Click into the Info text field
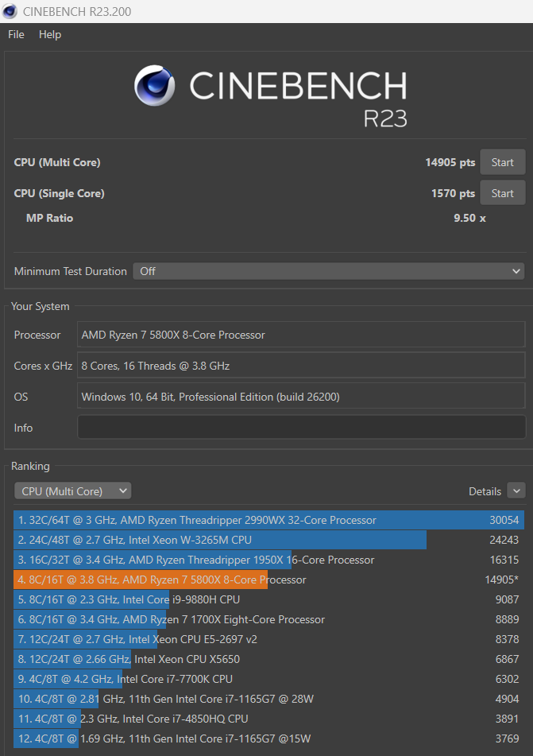Viewport: 533px width, 756px height. point(301,428)
